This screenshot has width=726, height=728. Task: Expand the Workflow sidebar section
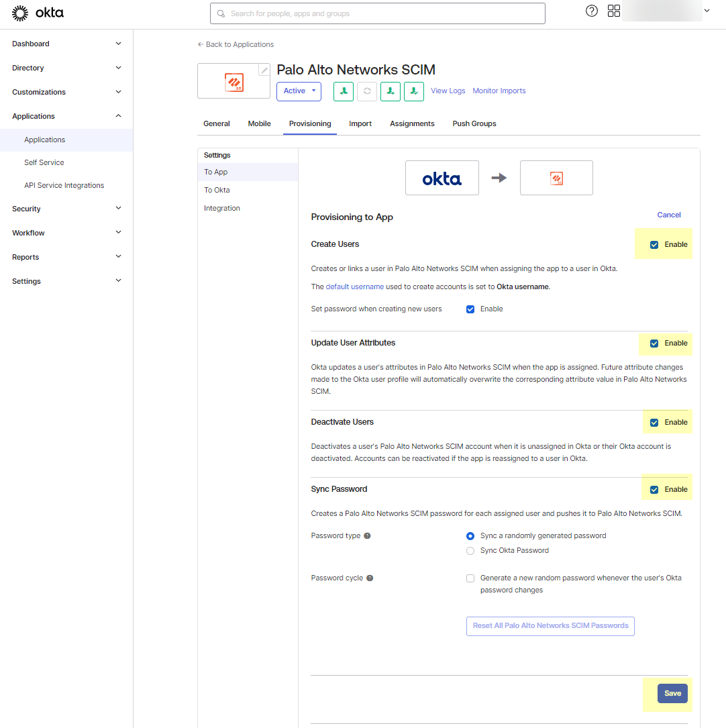(66, 233)
